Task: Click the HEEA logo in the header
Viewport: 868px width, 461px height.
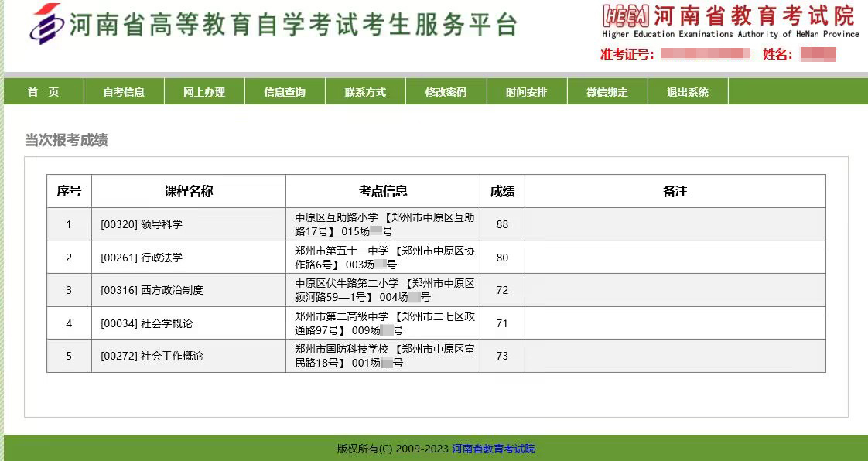Action: pyautogui.click(x=625, y=15)
